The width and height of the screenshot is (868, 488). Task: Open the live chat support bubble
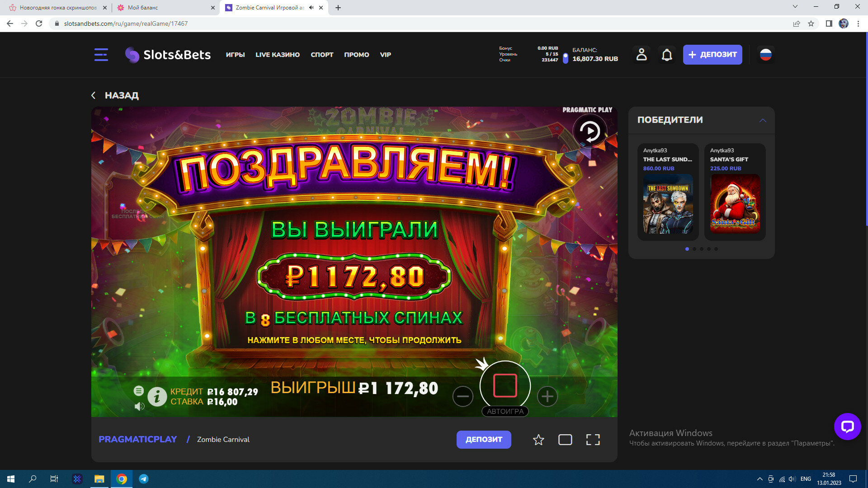tap(847, 426)
